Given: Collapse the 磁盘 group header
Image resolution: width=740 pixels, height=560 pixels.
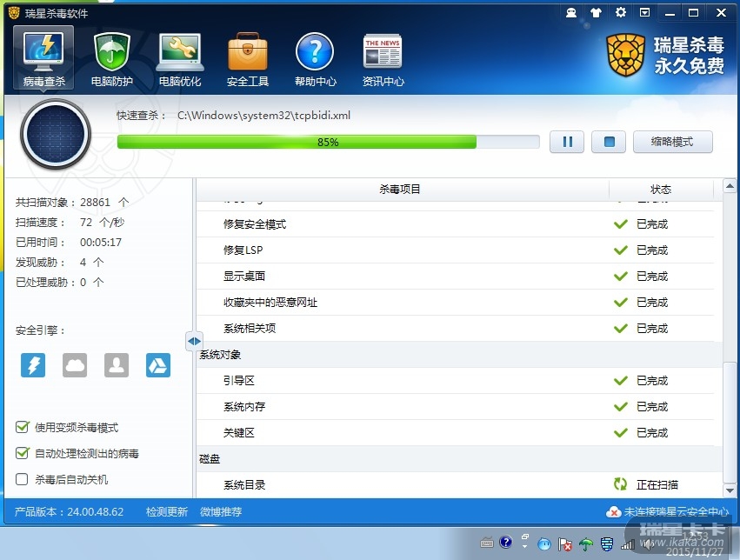Looking at the screenshot, I should (459, 458).
